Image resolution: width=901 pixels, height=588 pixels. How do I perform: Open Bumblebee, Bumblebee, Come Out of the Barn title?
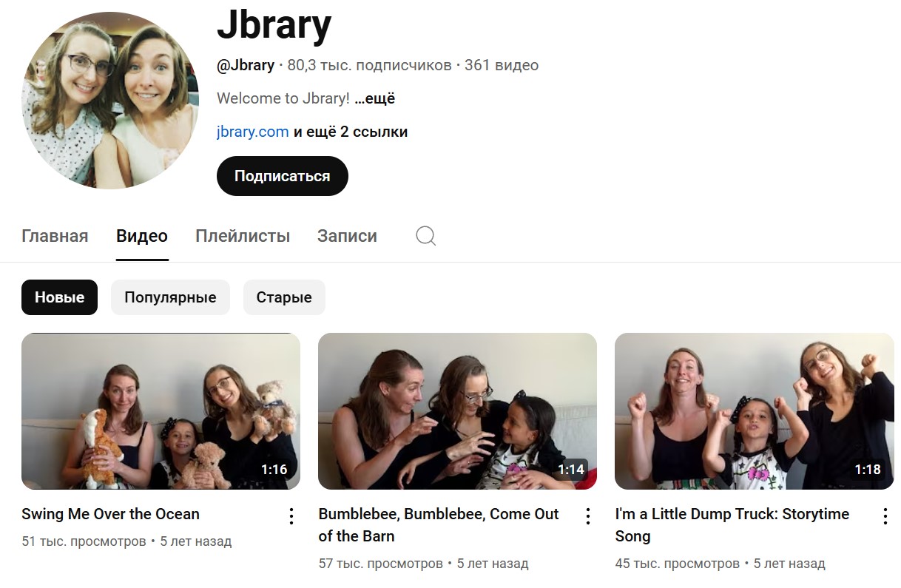[439, 525]
